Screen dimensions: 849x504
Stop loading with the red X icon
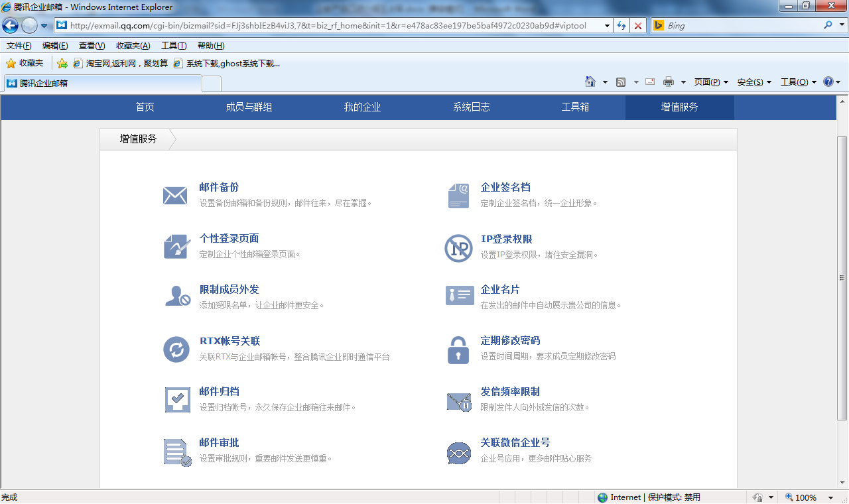pos(638,25)
